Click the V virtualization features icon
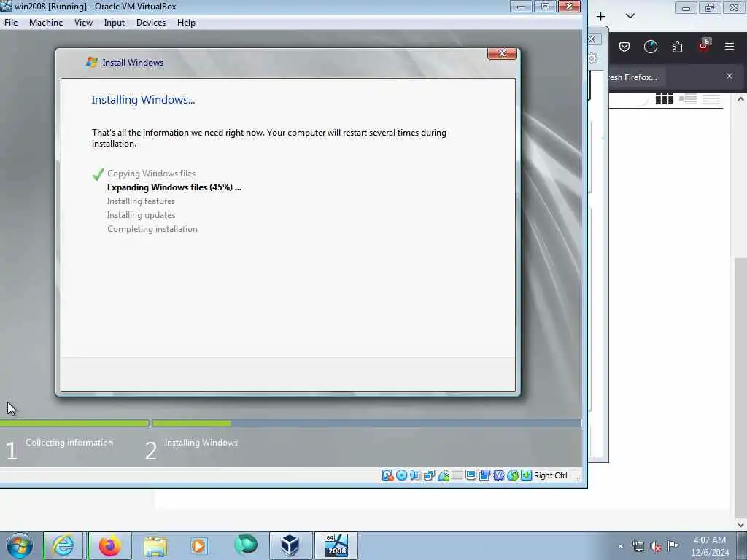747x560 pixels. coord(499,475)
